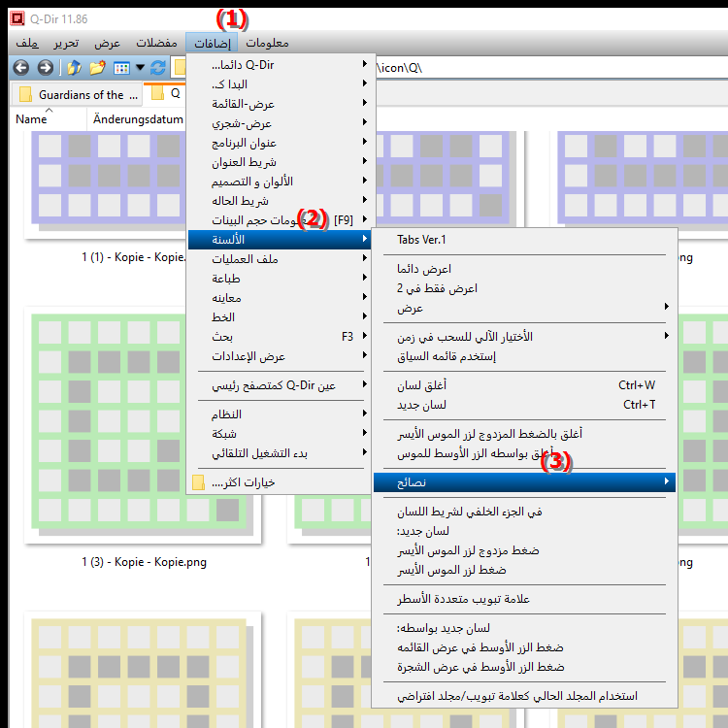The image size is (728, 728).
Task: Toggle ضغط الزر الأوسط في عرض القائمه
Action: [x=524, y=647]
